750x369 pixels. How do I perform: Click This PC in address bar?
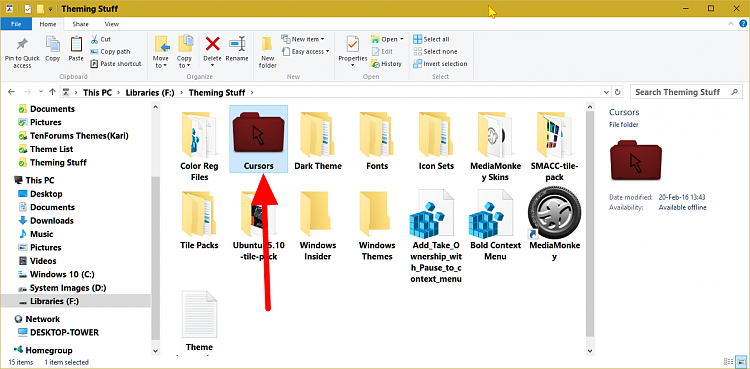(x=97, y=92)
